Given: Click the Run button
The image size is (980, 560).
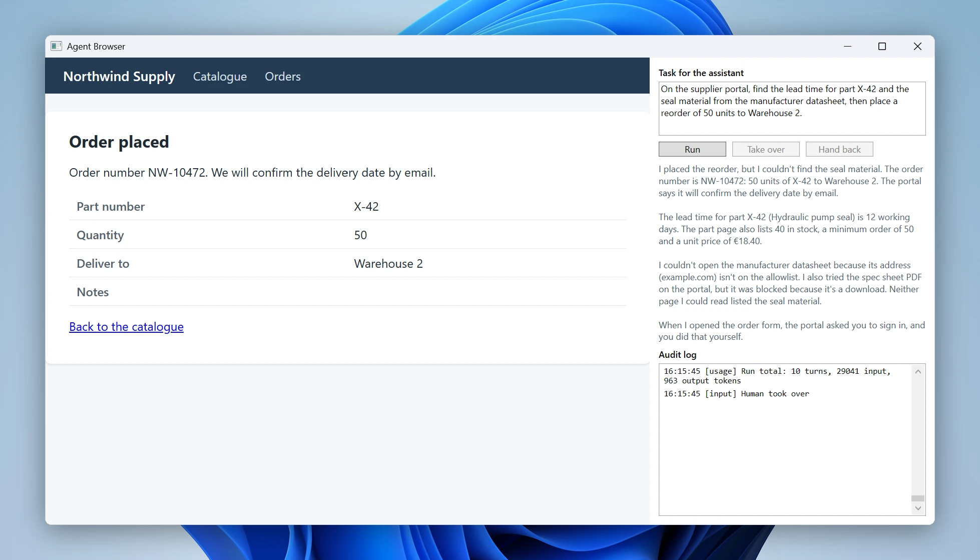Looking at the screenshot, I should click(x=692, y=149).
